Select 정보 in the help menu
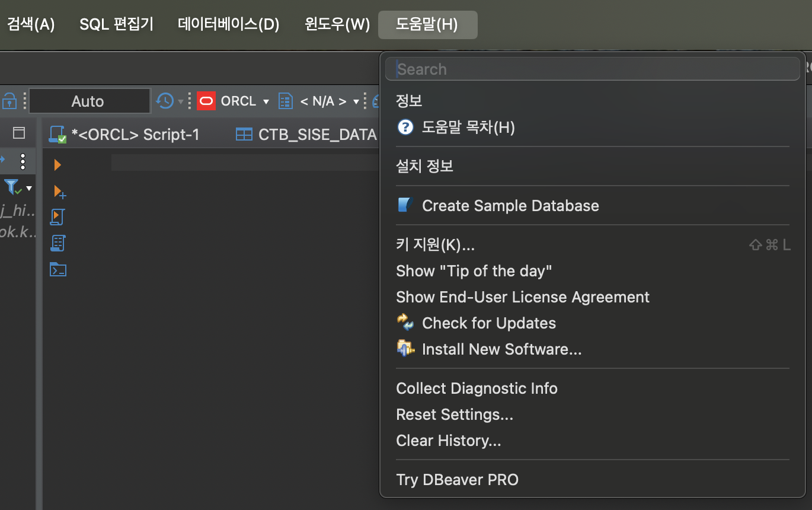The image size is (812, 510). click(x=409, y=101)
